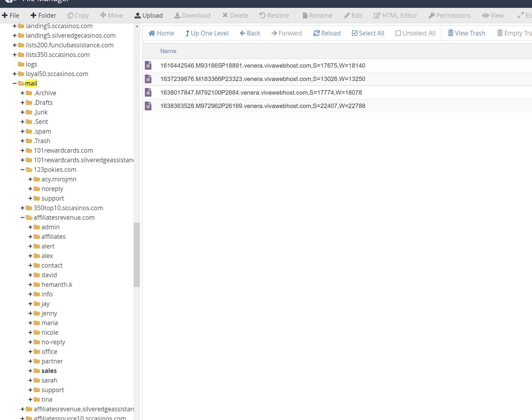Create a new file with +File

click(10, 15)
